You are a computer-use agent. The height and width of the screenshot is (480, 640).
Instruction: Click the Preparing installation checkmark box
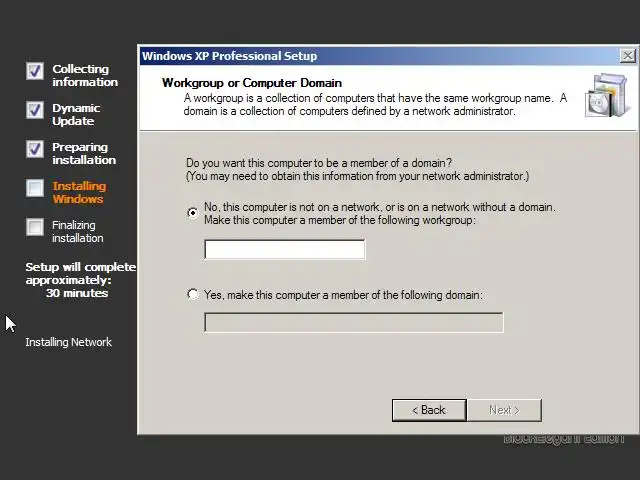click(x=35, y=149)
